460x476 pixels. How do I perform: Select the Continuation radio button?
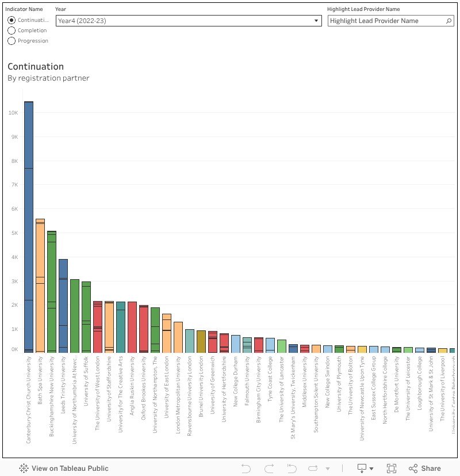pyautogui.click(x=11, y=20)
